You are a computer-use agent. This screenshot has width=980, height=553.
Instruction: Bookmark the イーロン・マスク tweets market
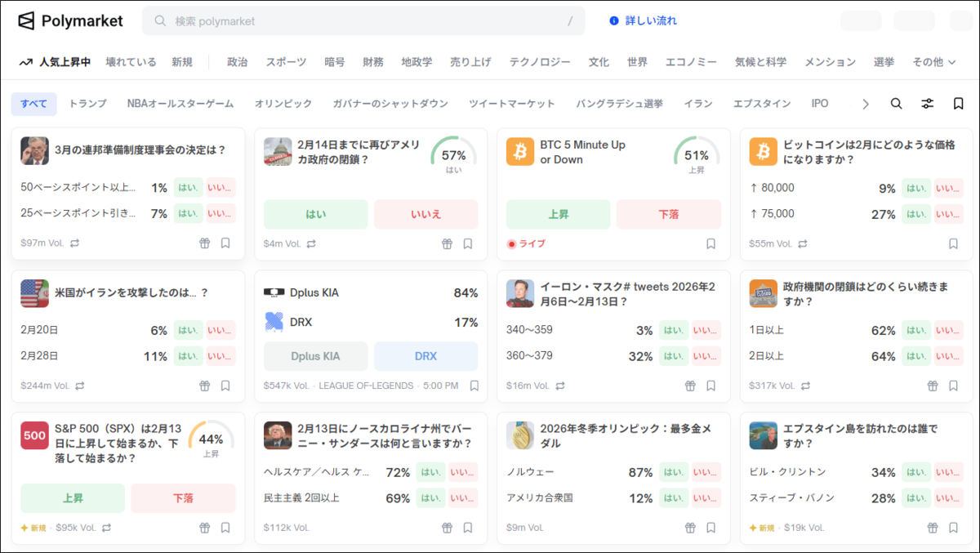pos(710,386)
